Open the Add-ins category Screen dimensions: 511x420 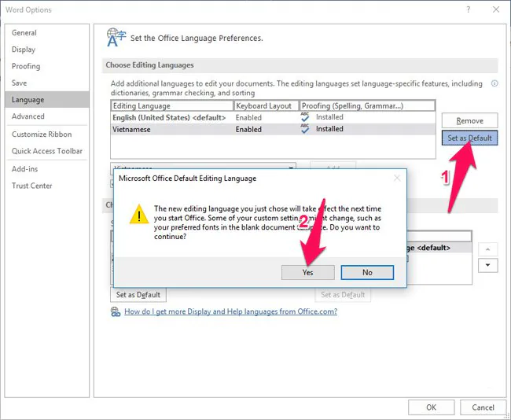click(47, 169)
